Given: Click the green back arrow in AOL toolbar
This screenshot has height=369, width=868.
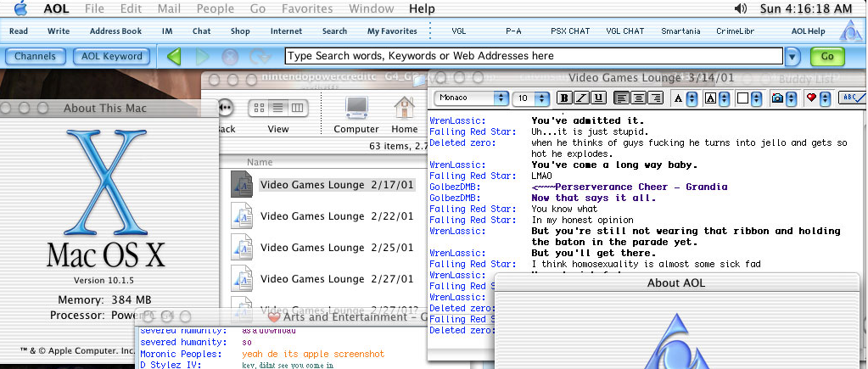Looking at the screenshot, I should (174, 56).
